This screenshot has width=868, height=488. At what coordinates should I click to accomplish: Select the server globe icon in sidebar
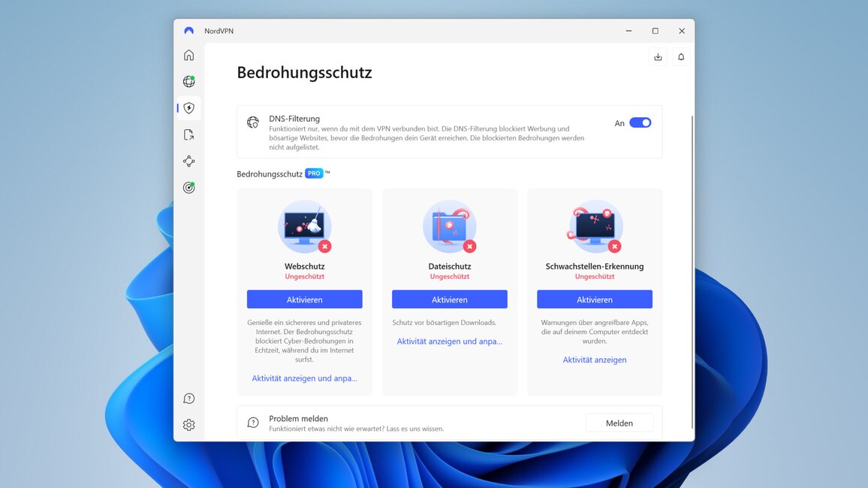point(189,81)
